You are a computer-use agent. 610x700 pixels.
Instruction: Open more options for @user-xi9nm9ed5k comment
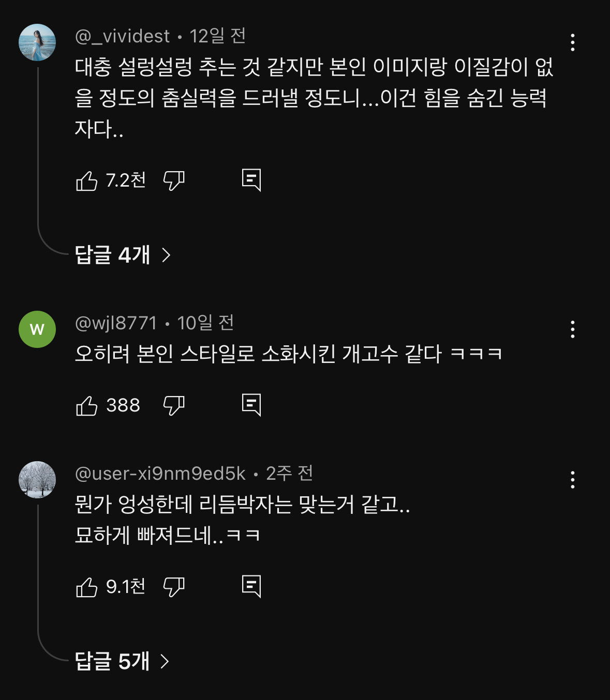tap(572, 480)
